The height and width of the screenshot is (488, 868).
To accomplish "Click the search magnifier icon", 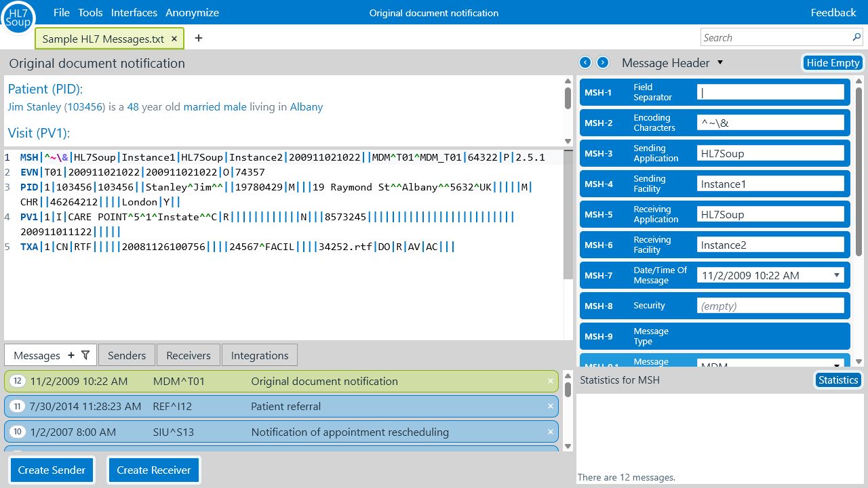I will point(856,37).
